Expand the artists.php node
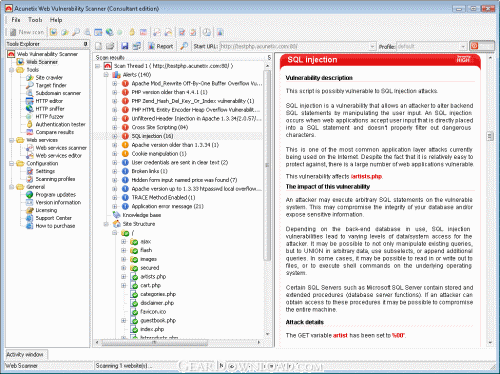The image size is (500, 374). (123, 276)
